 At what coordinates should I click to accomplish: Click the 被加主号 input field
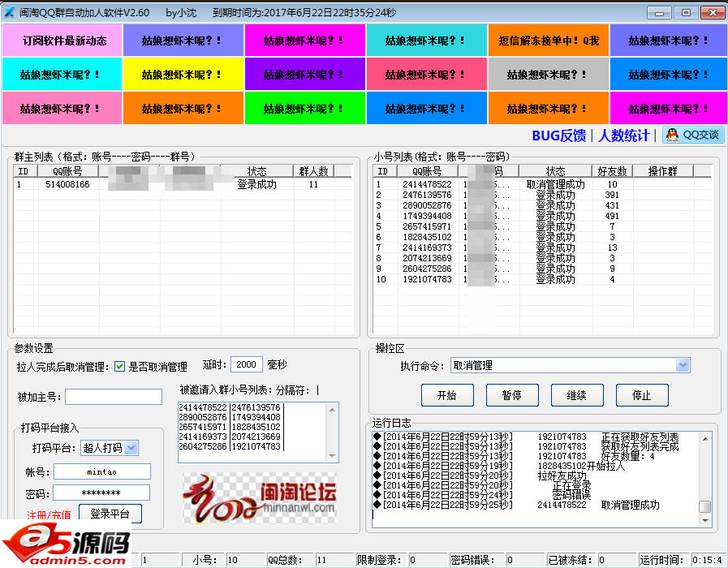point(114,397)
